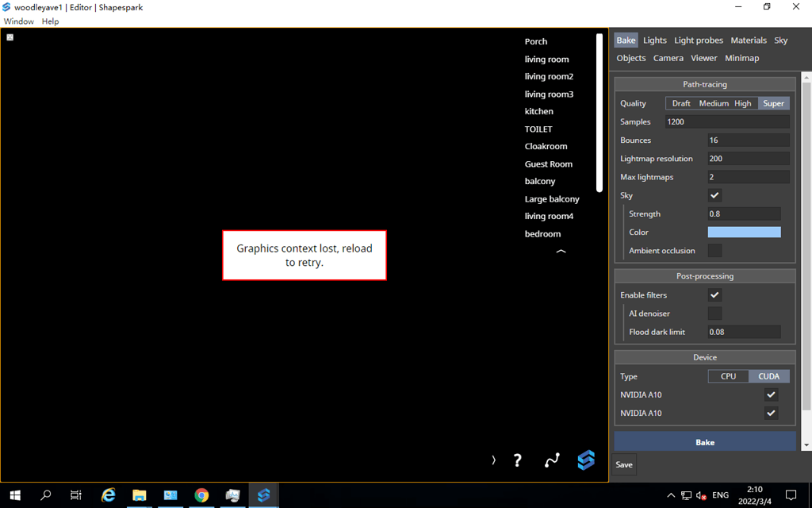This screenshot has width=812, height=508.
Task: Switch to the Viewer tab
Action: click(x=703, y=57)
